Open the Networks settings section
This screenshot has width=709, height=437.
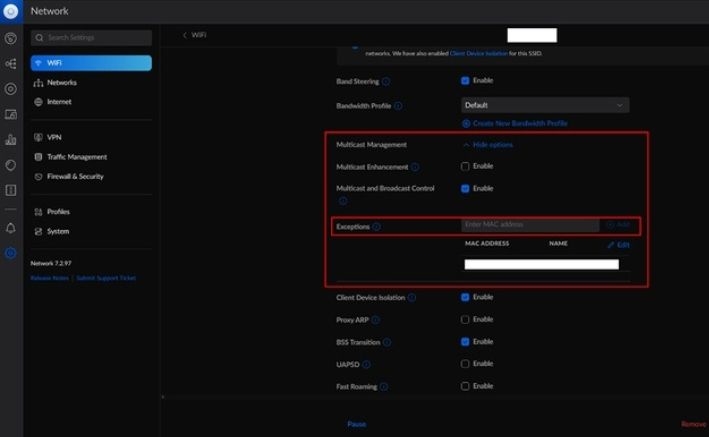[62, 83]
